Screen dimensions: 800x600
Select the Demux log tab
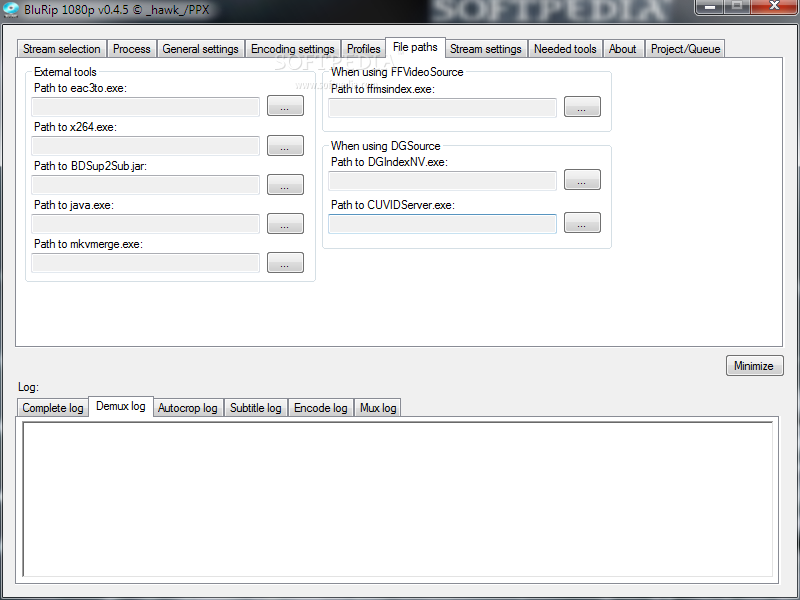121,406
